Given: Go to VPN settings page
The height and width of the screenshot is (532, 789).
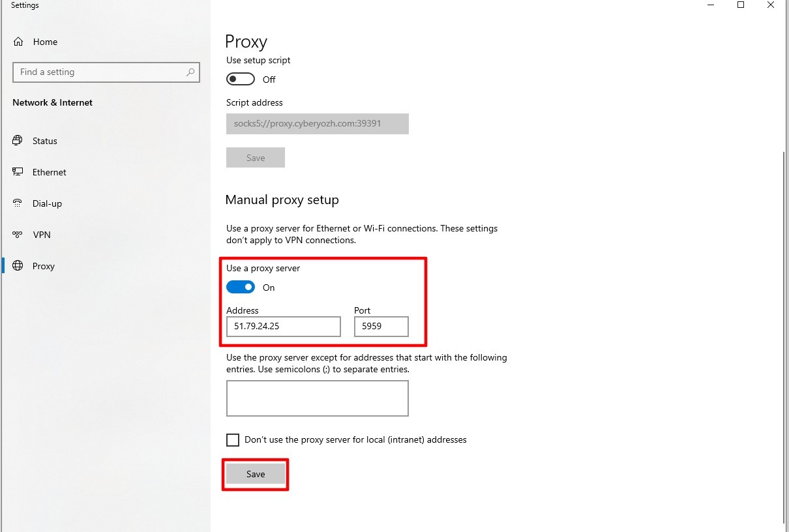Looking at the screenshot, I should pos(42,235).
